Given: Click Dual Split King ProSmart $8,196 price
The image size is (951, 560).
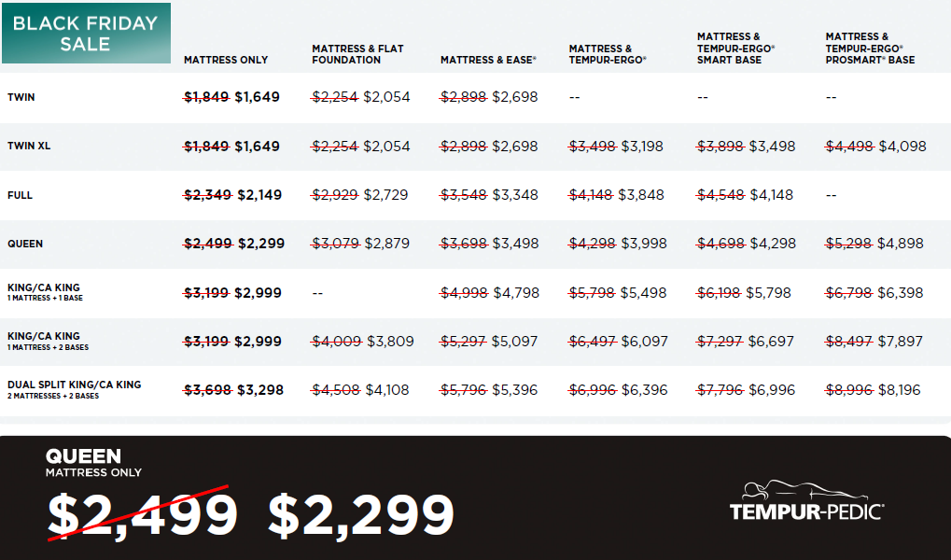Looking at the screenshot, I should click(900, 390).
